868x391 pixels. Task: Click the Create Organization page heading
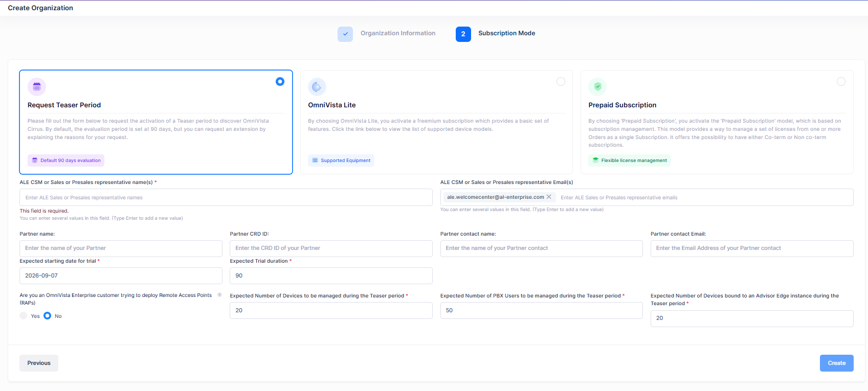point(40,8)
